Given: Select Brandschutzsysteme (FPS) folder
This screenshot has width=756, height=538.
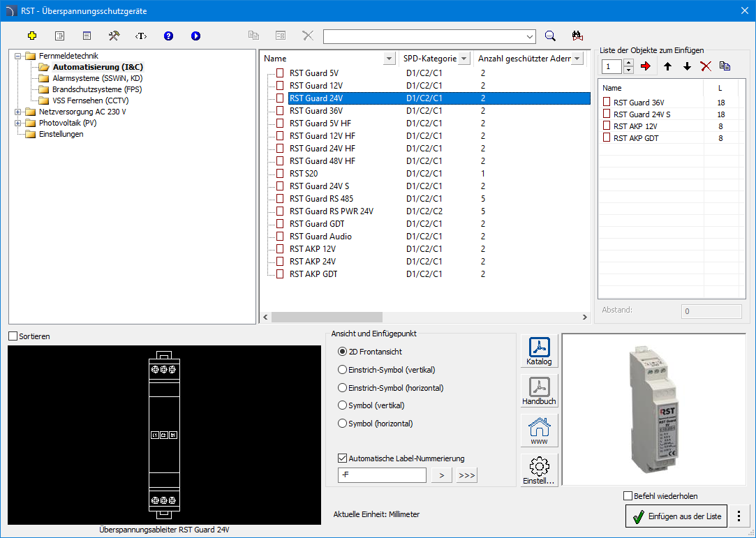Looking at the screenshot, I should [97, 89].
